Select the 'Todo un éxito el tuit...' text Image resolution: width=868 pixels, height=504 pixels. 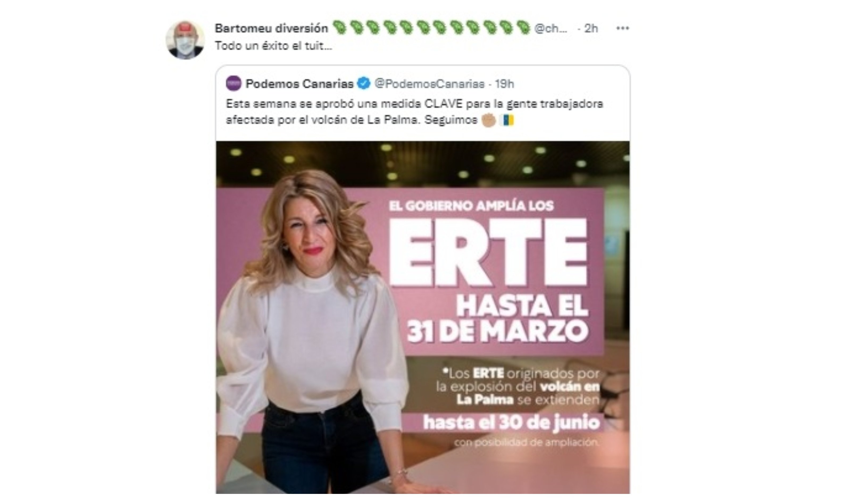coord(273,46)
